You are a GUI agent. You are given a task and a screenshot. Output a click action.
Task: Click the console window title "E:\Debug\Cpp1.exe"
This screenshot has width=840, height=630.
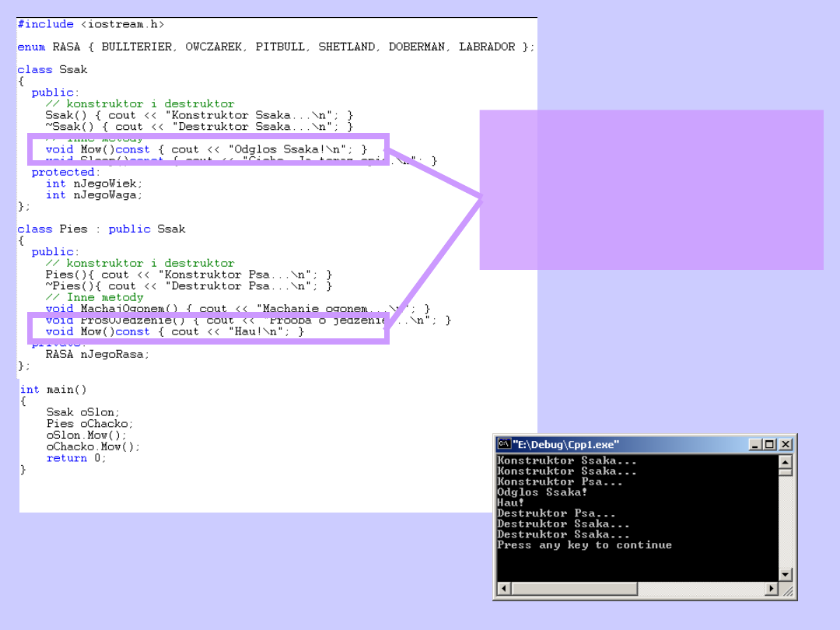[x=565, y=444]
